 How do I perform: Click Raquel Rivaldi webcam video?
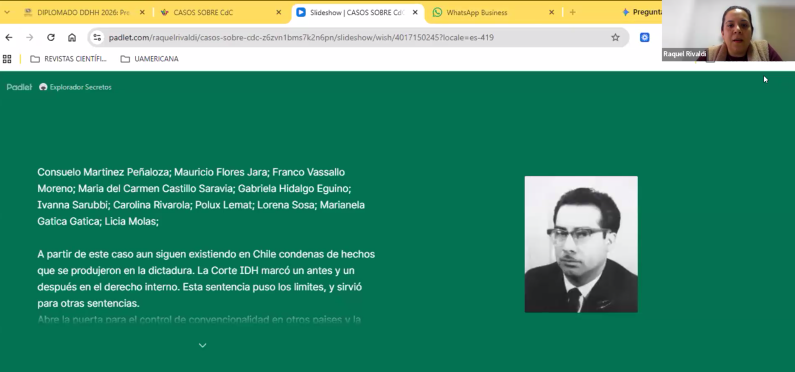pyautogui.click(x=728, y=30)
